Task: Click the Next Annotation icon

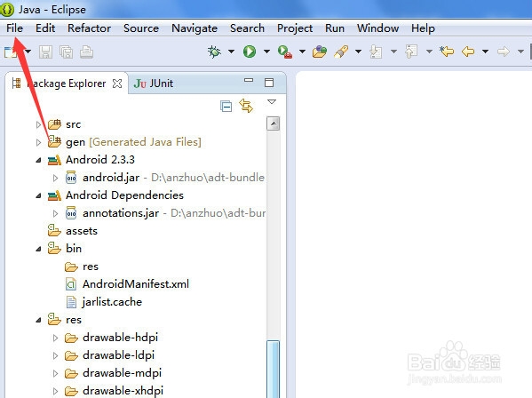Action: tap(376, 52)
